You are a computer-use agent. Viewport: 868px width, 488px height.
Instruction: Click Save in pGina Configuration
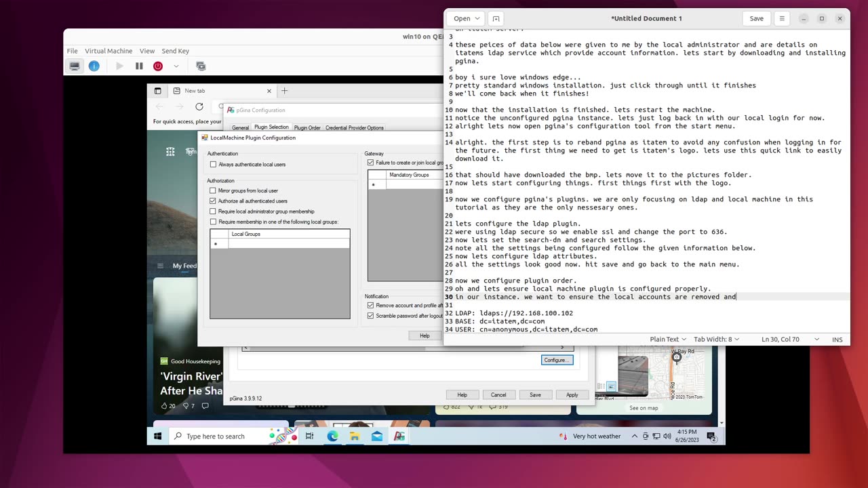click(535, 394)
